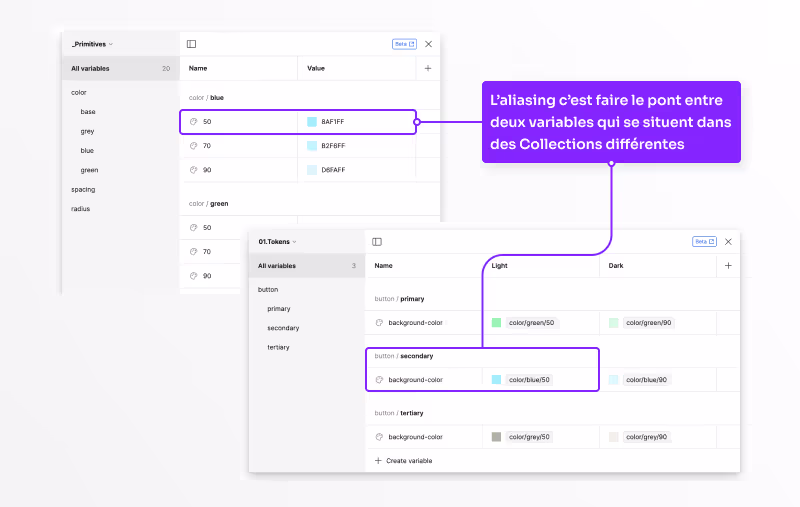
Task: Click Name header in 01.Tokens table
Action: (x=384, y=266)
